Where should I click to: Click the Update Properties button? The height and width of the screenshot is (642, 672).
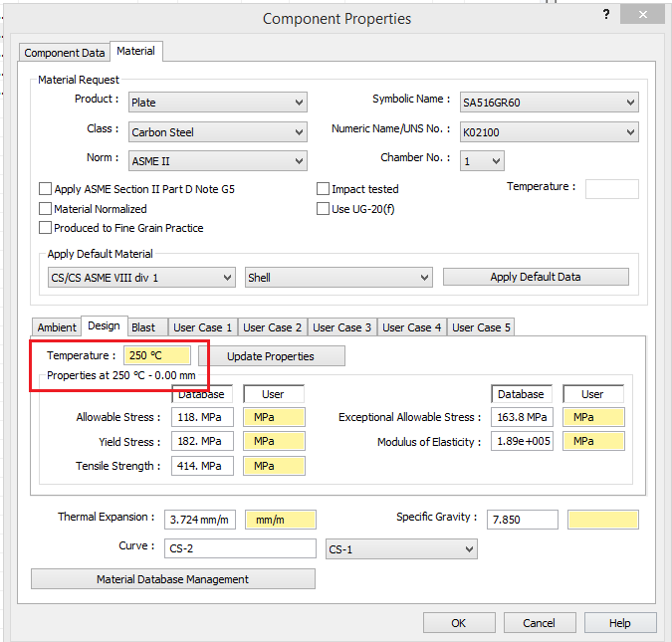[271, 356]
